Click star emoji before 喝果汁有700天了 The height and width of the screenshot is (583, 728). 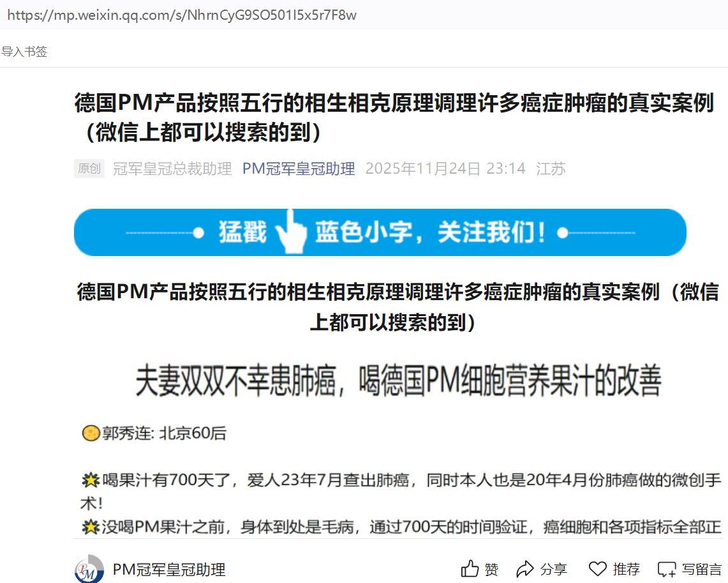pos(91,480)
